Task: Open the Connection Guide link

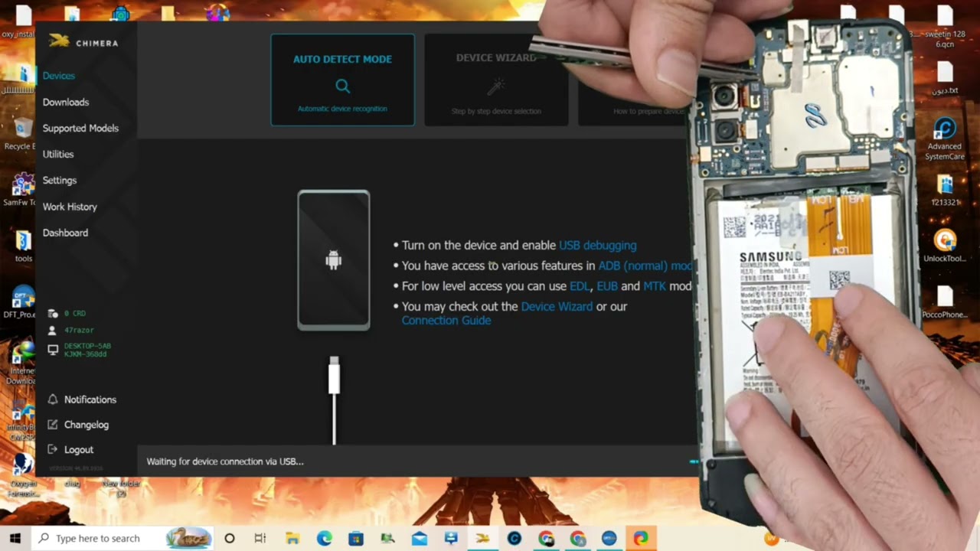Action: pyautogui.click(x=446, y=320)
